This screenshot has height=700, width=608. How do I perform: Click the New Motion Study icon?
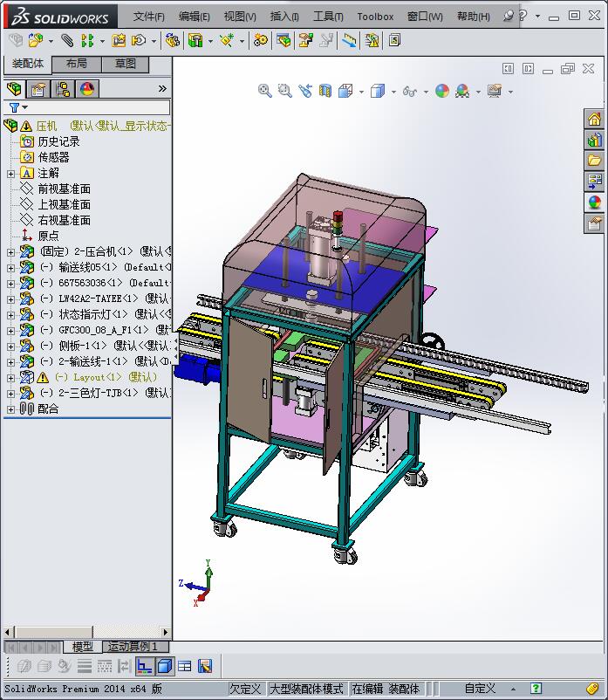(261, 41)
